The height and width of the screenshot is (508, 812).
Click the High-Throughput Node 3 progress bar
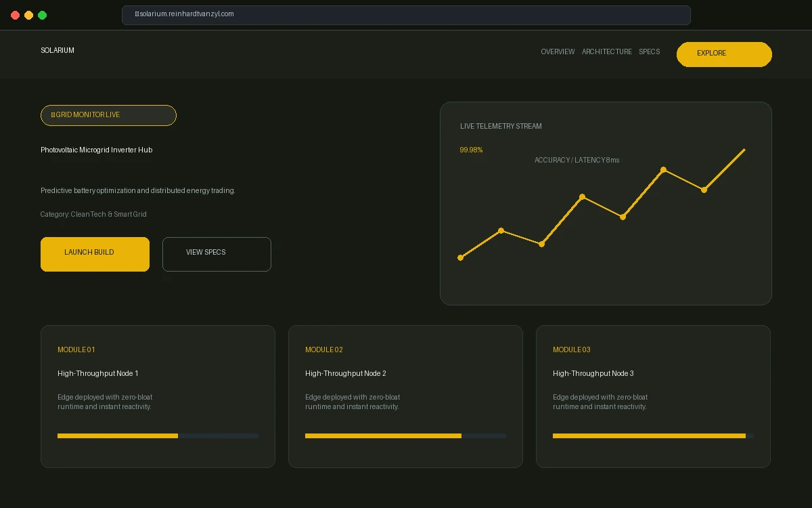coord(653,436)
